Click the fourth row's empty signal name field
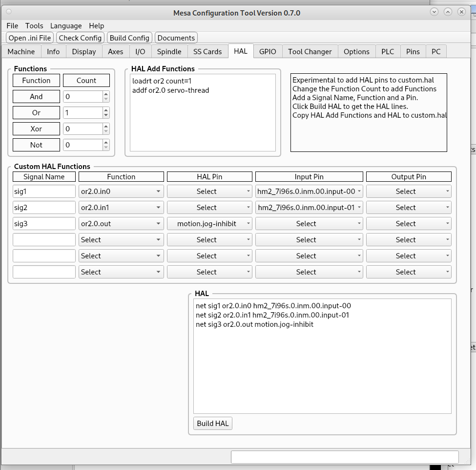Viewport: 476px width, 470px height. 44,240
